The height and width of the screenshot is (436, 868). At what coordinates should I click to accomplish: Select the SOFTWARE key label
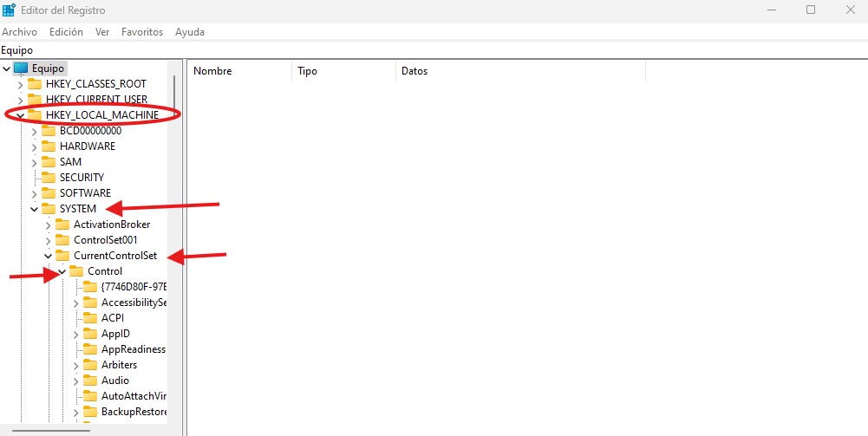[85, 193]
